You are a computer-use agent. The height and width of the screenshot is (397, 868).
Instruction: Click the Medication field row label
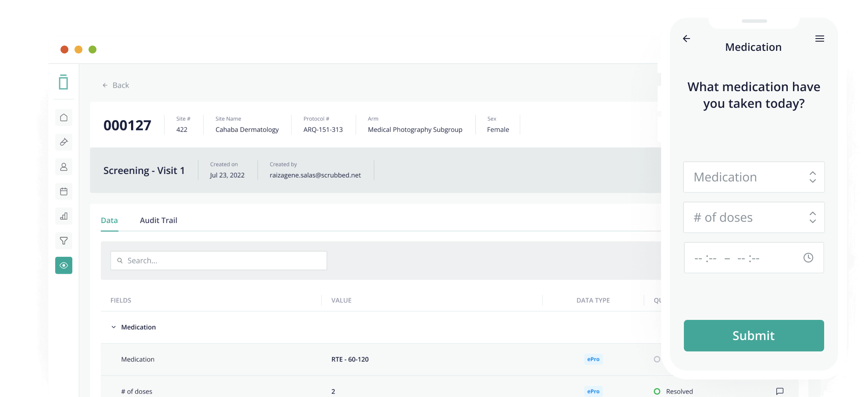pos(138,359)
